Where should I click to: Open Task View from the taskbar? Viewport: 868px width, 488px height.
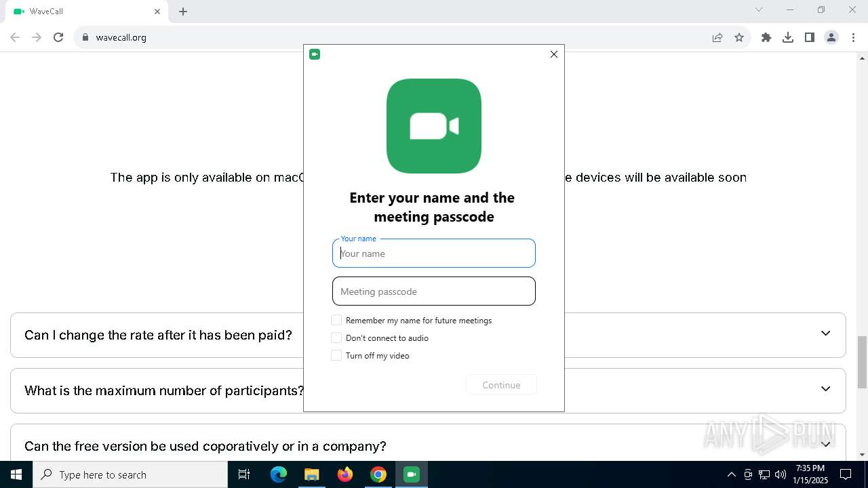(244, 474)
